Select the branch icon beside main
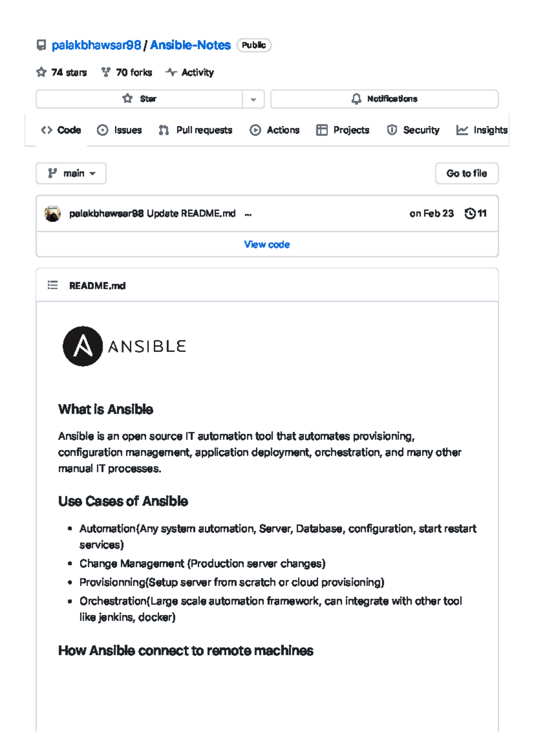 tap(52, 173)
